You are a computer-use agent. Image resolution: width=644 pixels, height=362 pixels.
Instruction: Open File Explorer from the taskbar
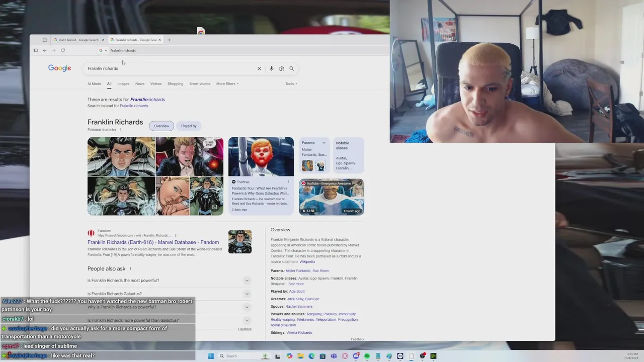(x=300, y=356)
